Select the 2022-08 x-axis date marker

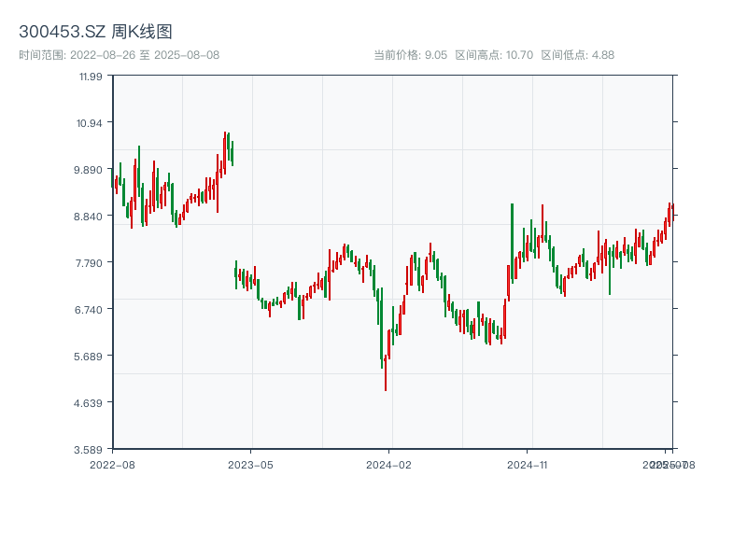coord(112,464)
